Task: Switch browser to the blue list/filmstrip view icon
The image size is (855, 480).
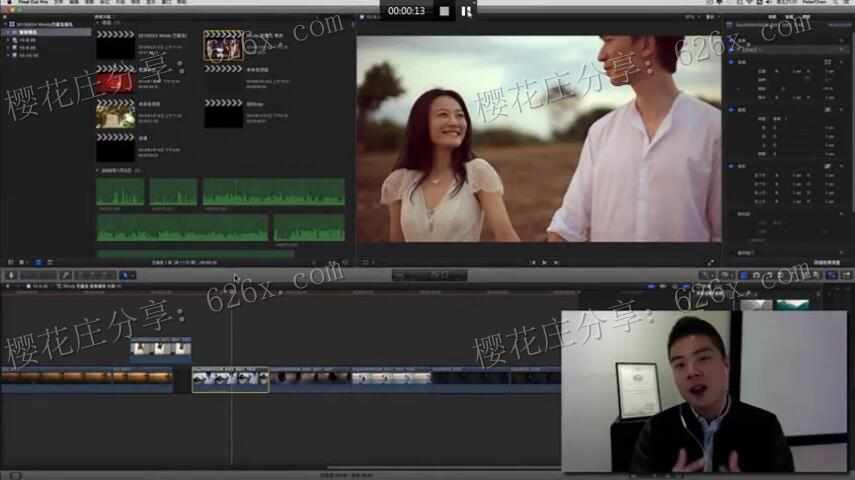Action: tap(38, 262)
